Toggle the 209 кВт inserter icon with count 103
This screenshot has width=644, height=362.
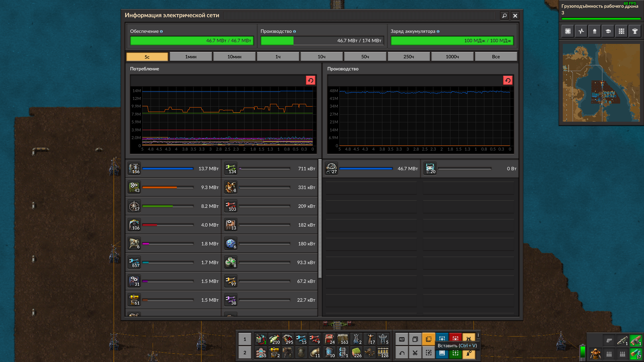[x=231, y=206]
